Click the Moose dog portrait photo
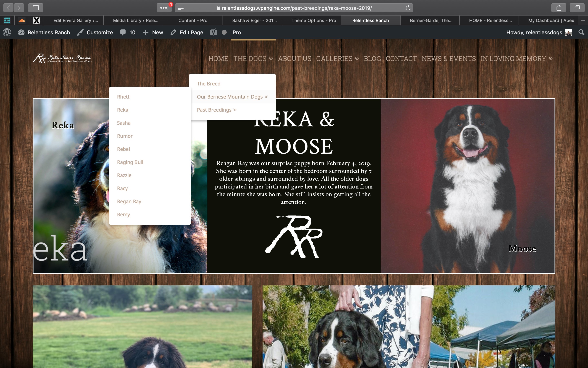588x368 pixels. coord(468,186)
